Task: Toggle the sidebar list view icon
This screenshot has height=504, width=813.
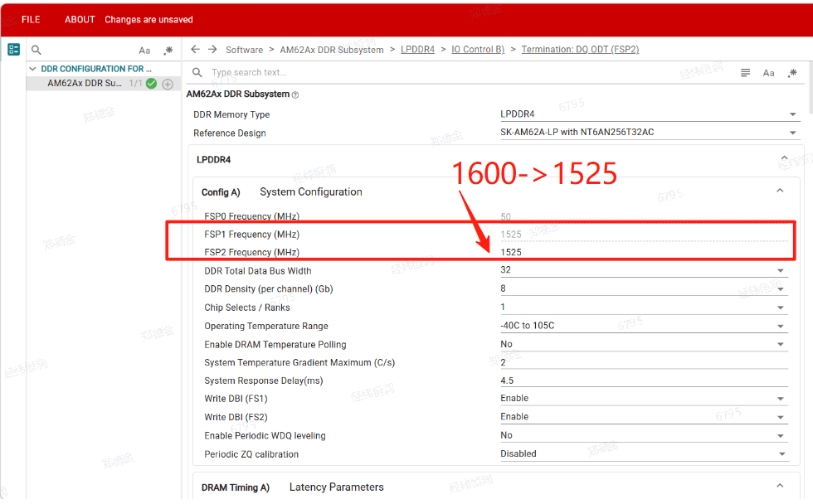Action: [13, 50]
